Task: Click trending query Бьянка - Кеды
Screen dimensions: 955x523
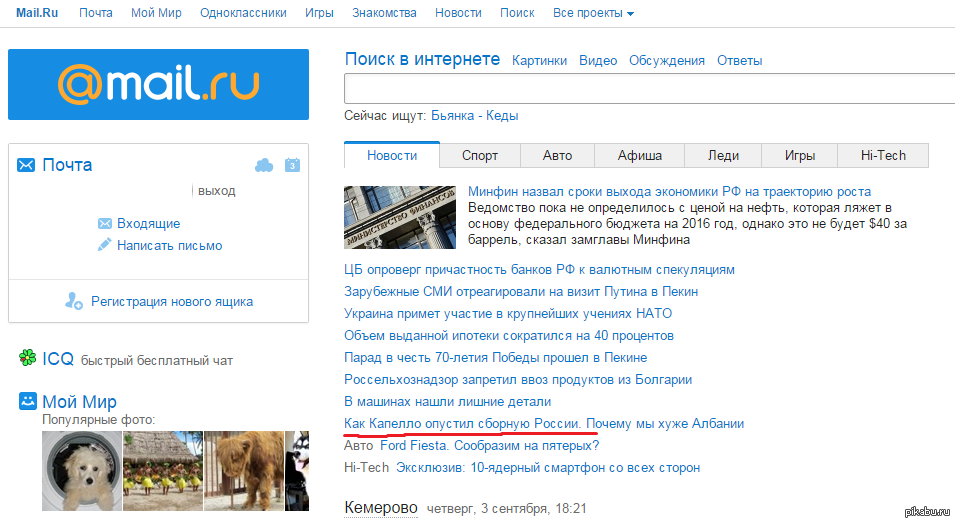Action: [x=474, y=115]
